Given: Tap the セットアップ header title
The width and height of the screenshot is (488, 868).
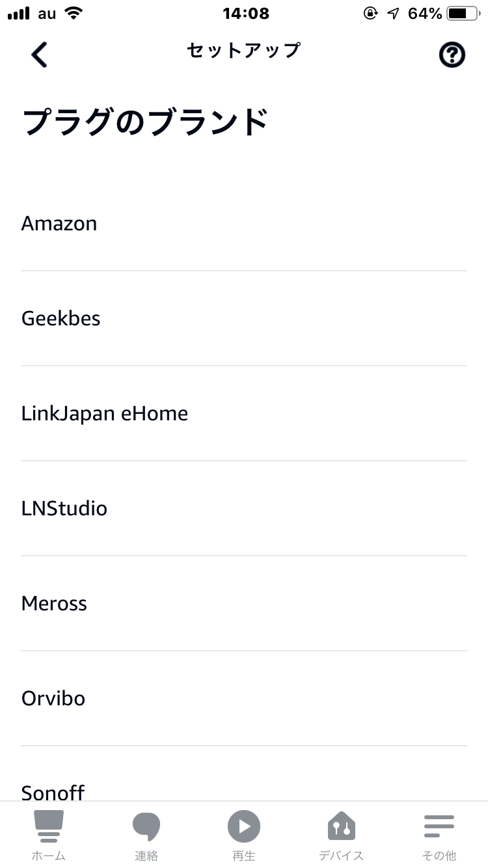Looking at the screenshot, I should pyautogui.click(x=244, y=50).
